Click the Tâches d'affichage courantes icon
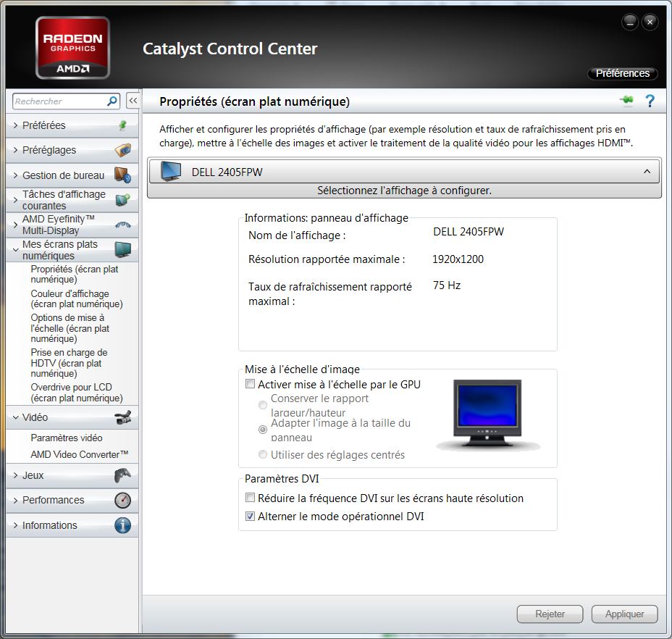Image resolution: width=672 pixels, height=639 pixels. coord(123,200)
